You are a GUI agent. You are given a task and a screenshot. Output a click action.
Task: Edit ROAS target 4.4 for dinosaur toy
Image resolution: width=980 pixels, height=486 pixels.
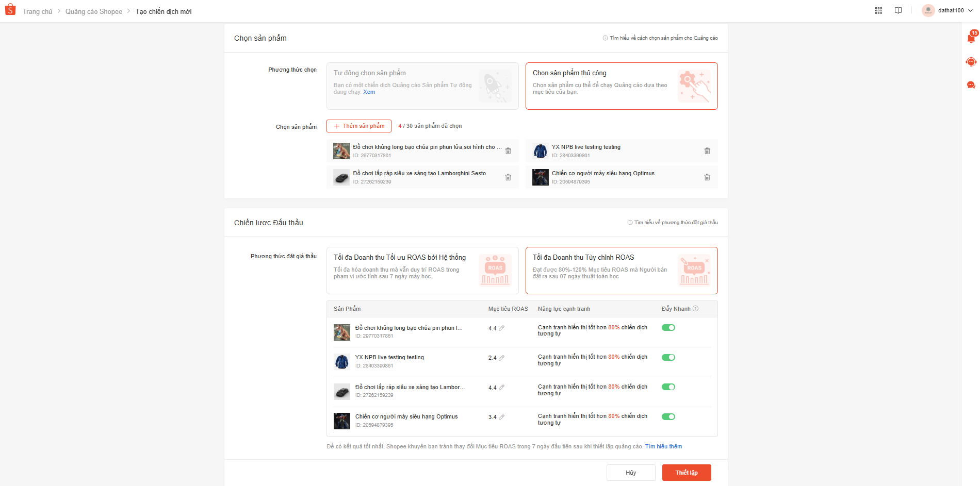[501, 328]
